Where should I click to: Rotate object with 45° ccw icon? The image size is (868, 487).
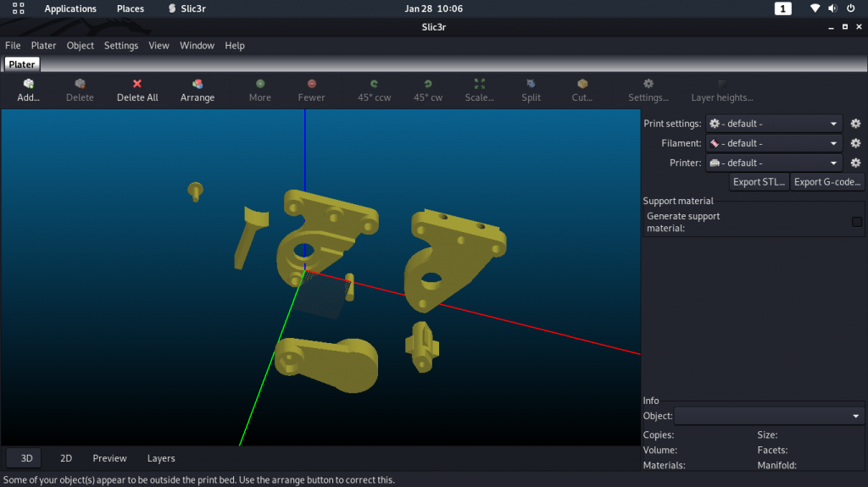[374, 84]
